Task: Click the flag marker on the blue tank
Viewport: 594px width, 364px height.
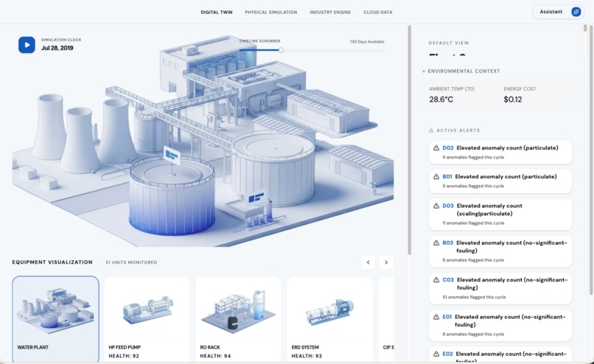Action: point(172,155)
